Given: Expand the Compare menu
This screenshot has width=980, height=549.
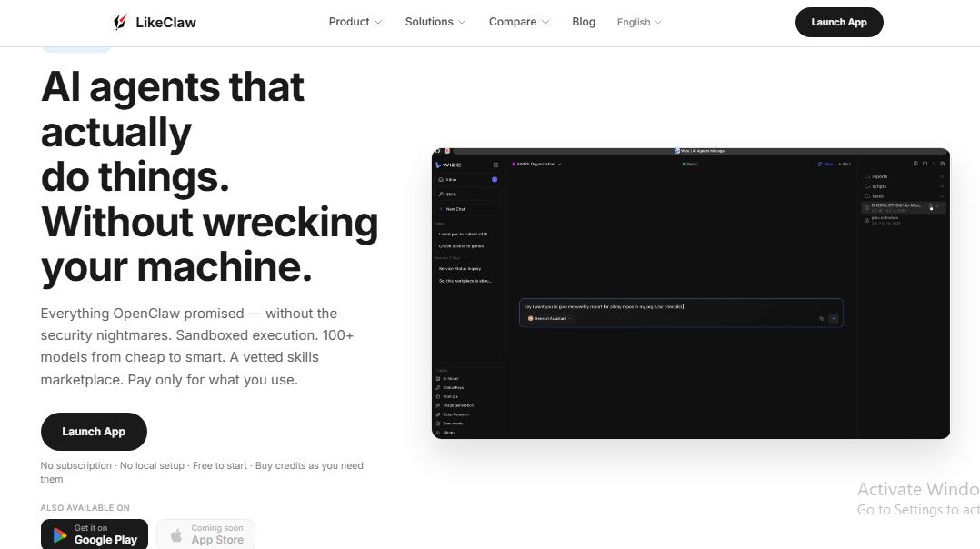Looking at the screenshot, I should pos(519,22).
